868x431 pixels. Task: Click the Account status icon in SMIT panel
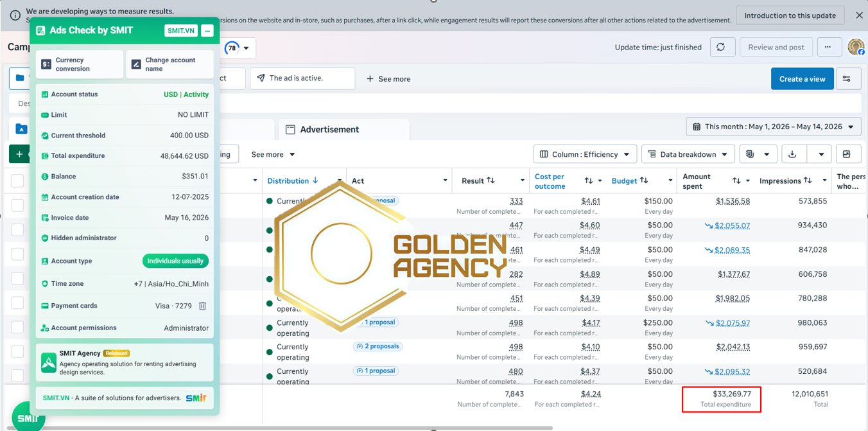pyautogui.click(x=45, y=94)
